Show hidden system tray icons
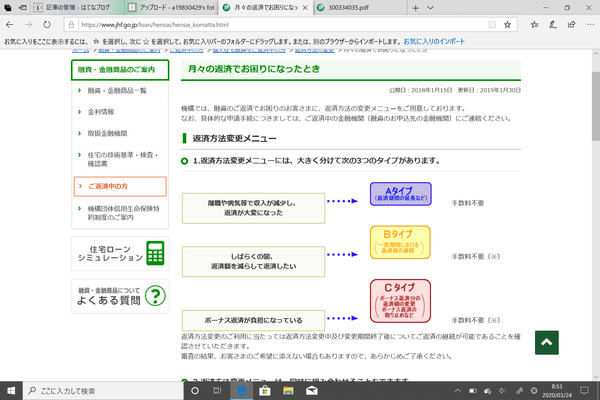This screenshot has height=400, width=600. click(458, 391)
